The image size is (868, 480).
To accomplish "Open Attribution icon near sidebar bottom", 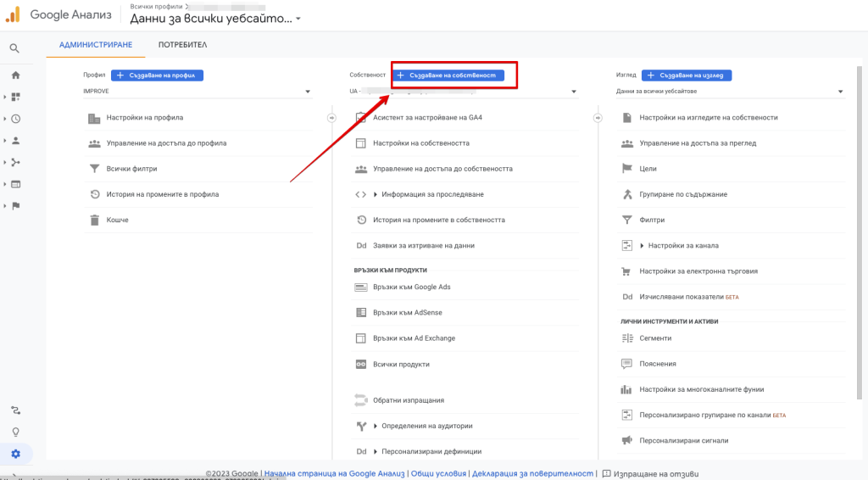I will [15, 410].
